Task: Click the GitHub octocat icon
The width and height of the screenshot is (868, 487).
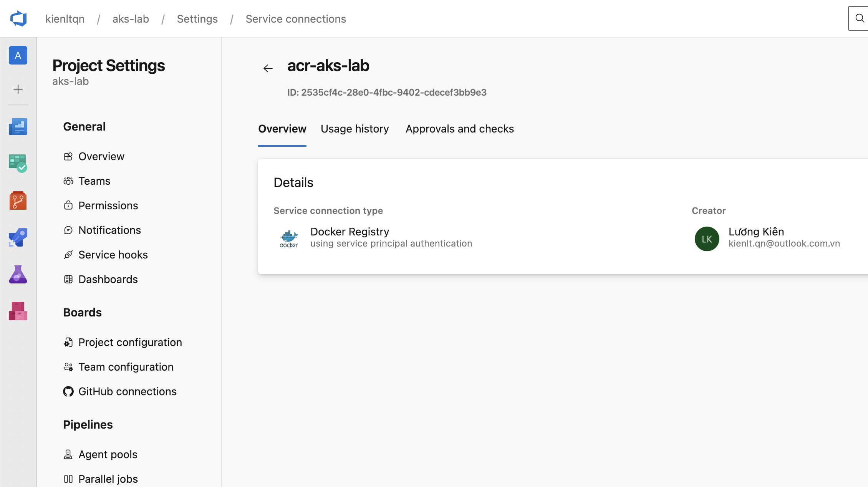Action: (x=68, y=391)
